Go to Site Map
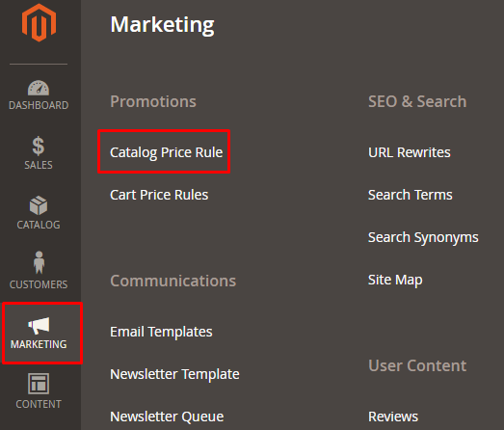The width and height of the screenshot is (504, 430). pyautogui.click(x=395, y=281)
